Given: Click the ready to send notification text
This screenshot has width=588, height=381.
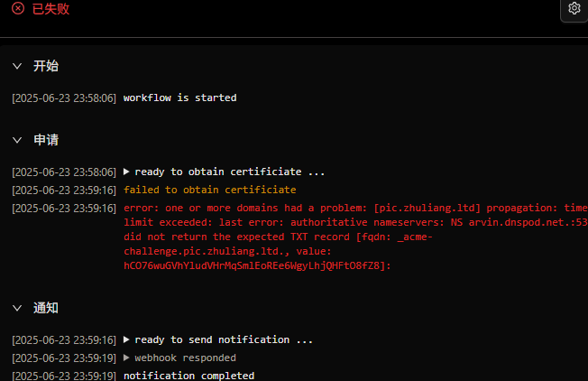Looking at the screenshot, I should pos(224,339).
